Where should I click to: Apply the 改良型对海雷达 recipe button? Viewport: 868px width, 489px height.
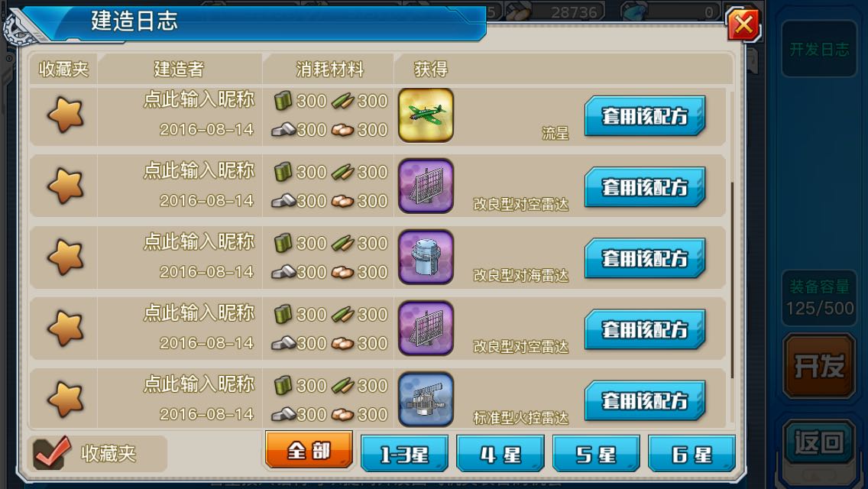pos(645,258)
